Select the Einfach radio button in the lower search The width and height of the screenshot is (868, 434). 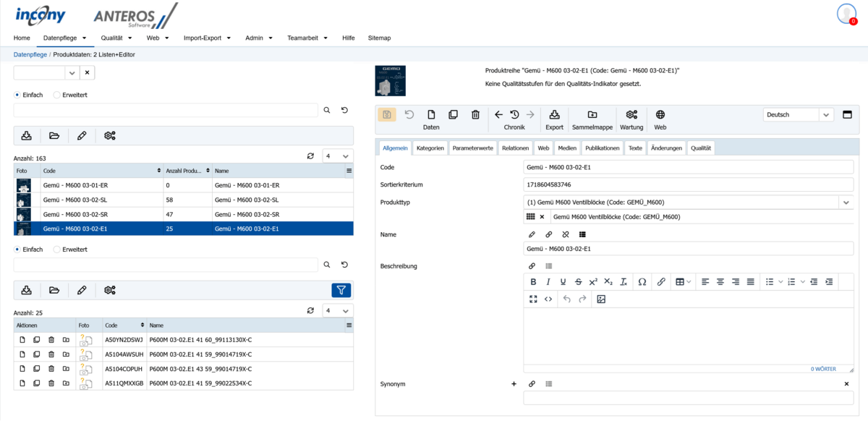click(x=17, y=250)
